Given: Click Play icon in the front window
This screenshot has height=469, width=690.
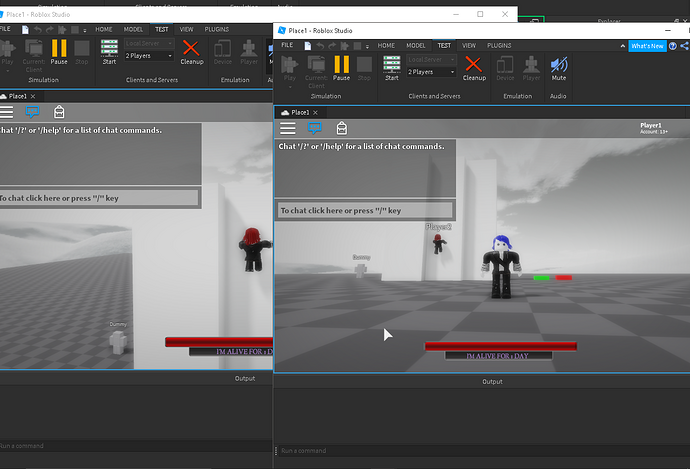Looking at the screenshot, I should (290, 65).
